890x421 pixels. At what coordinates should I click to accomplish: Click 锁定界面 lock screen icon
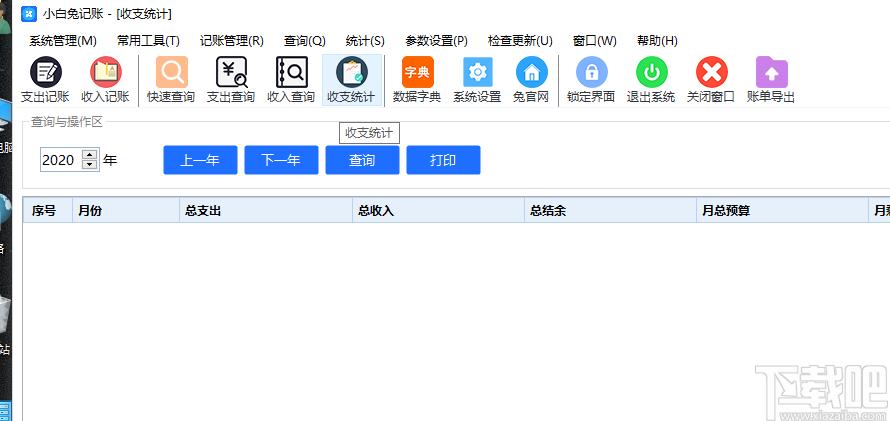591,80
